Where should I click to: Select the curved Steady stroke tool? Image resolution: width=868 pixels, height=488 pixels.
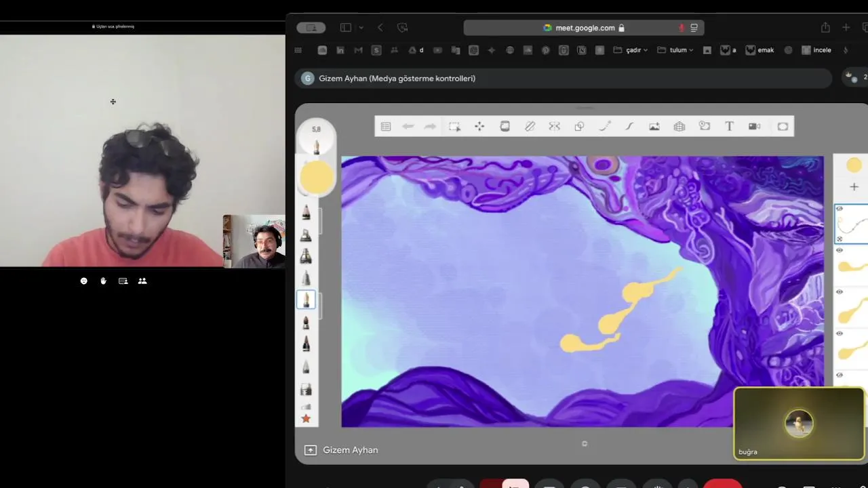(629, 126)
